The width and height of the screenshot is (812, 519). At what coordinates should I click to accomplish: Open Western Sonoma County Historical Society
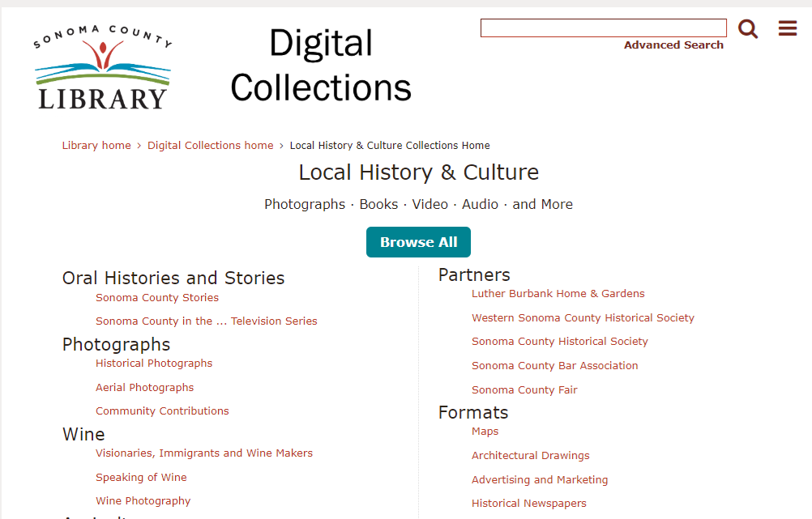click(583, 318)
